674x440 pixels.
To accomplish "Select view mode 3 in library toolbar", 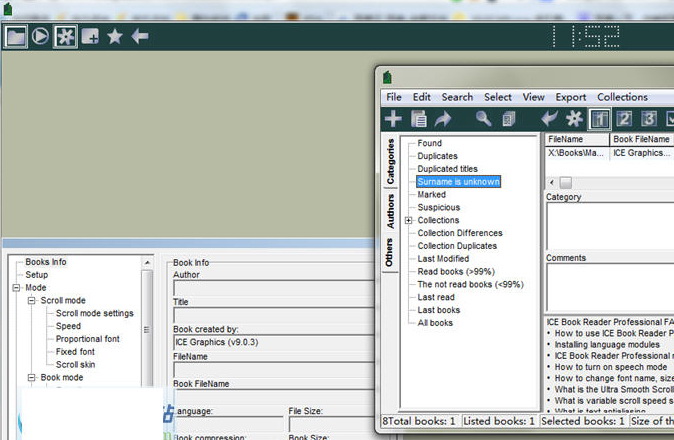I will tap(649, 119).
